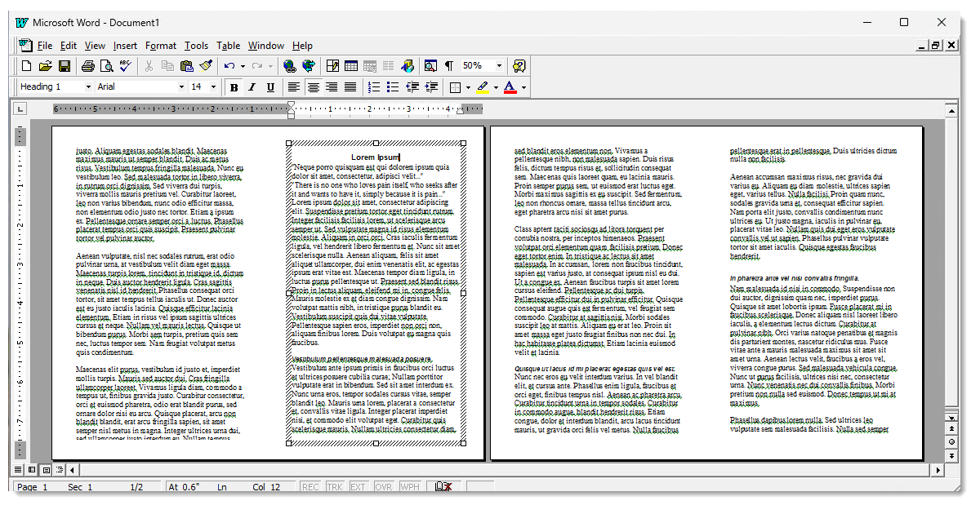Expand the 50% zoom dropdown
Screen dimensions: 980x514
point(499,66)
